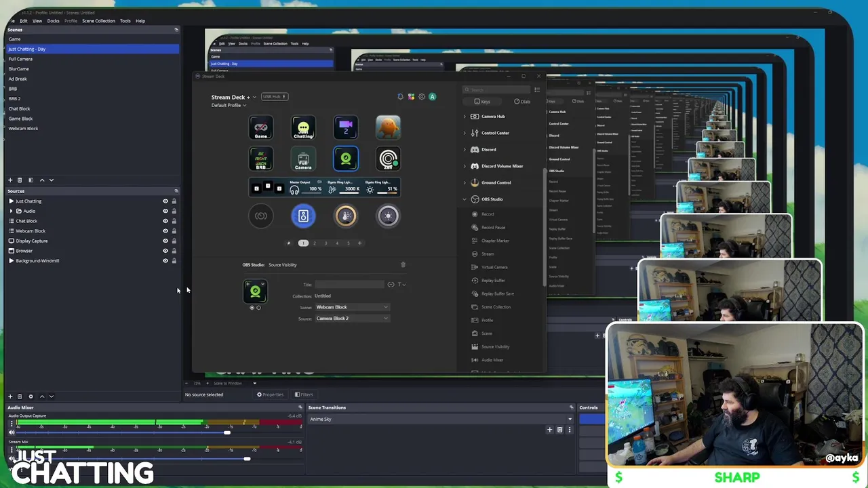The image size is (868, 488).
Task: Add a new Stream Deck page with plus
Action: 360,243
